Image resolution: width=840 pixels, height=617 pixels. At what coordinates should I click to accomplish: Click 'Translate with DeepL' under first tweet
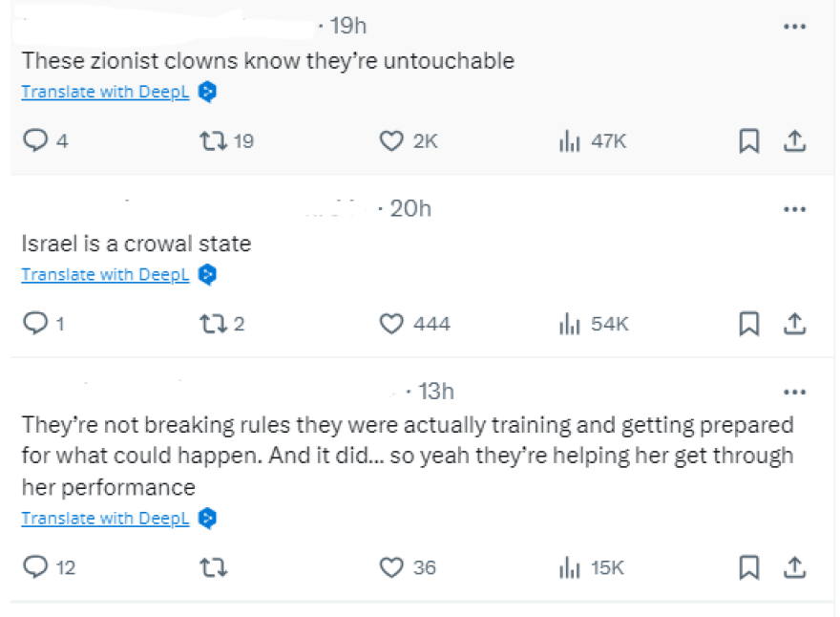[106, 92]
